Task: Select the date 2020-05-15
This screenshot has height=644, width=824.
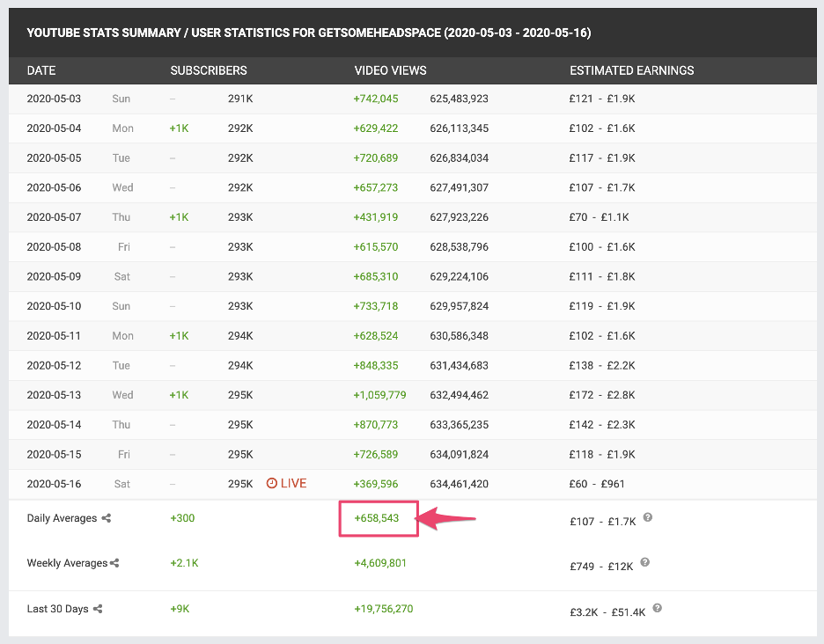Action: pyautogui.click(x=54, y=454)
